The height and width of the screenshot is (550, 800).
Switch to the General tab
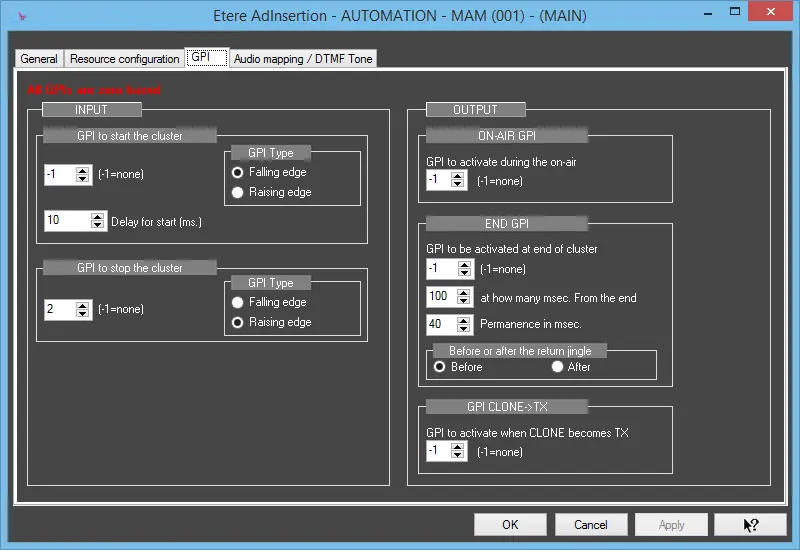39,59
